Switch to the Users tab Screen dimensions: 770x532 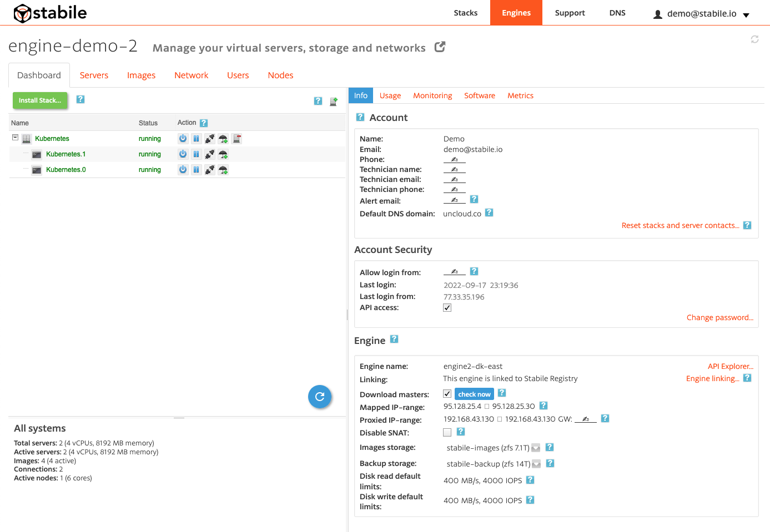(x=238, y=75)
